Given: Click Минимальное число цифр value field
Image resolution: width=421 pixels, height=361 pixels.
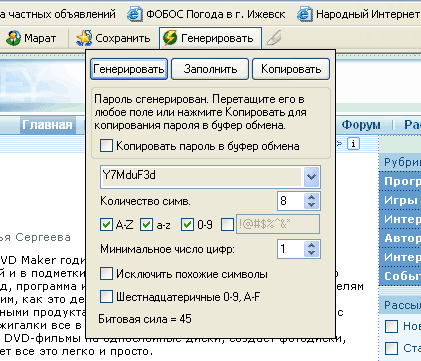Looking at the screenshot, I should pyautogui.click(x=291, y=249).
